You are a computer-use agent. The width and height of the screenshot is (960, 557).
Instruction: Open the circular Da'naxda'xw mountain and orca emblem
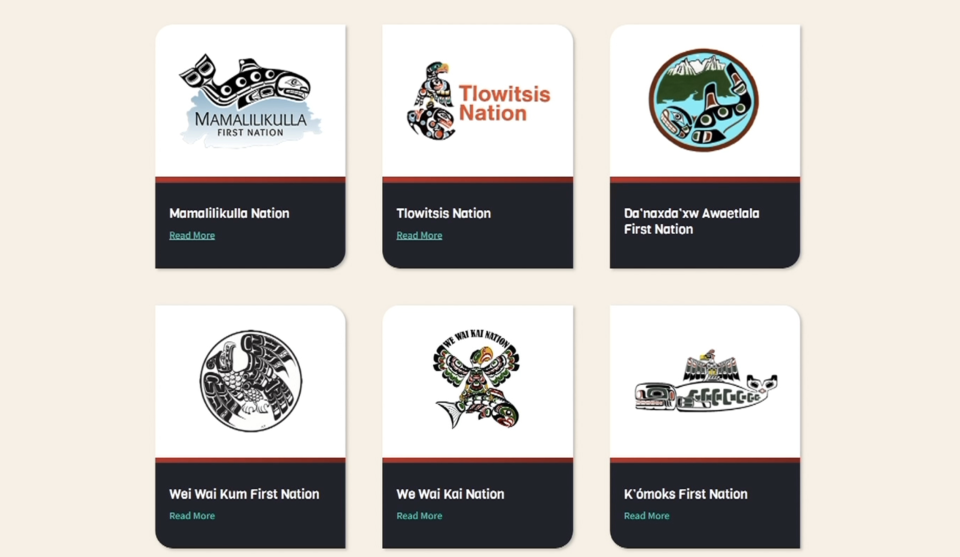(704, 100)
